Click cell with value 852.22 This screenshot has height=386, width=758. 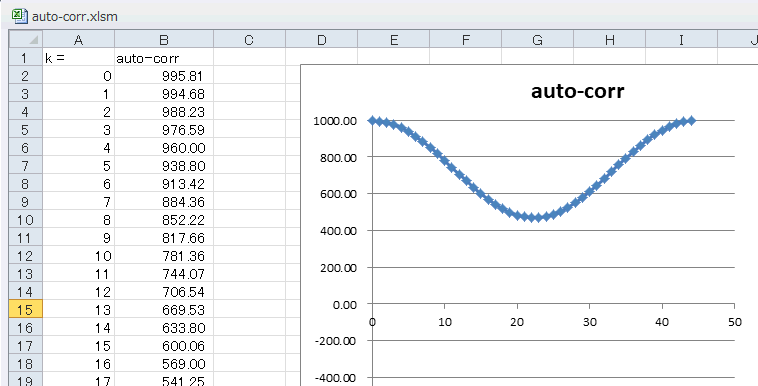(x=164, y=220)
